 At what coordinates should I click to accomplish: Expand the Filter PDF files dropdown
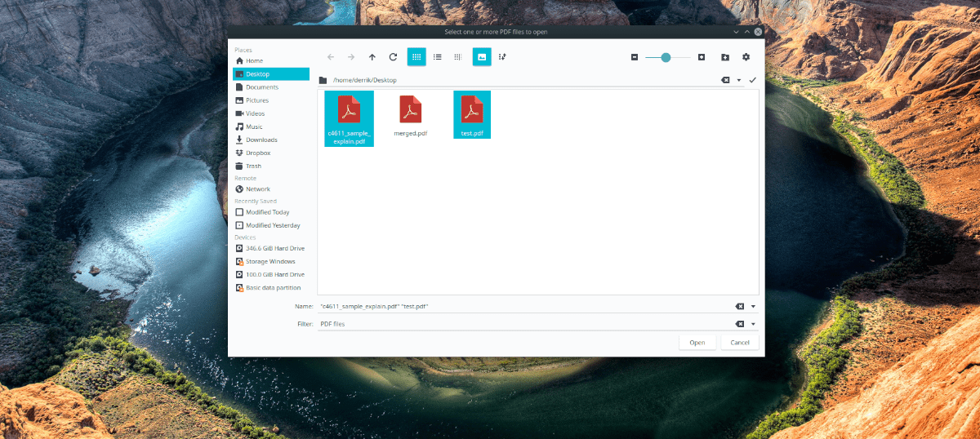coord(753,324)
